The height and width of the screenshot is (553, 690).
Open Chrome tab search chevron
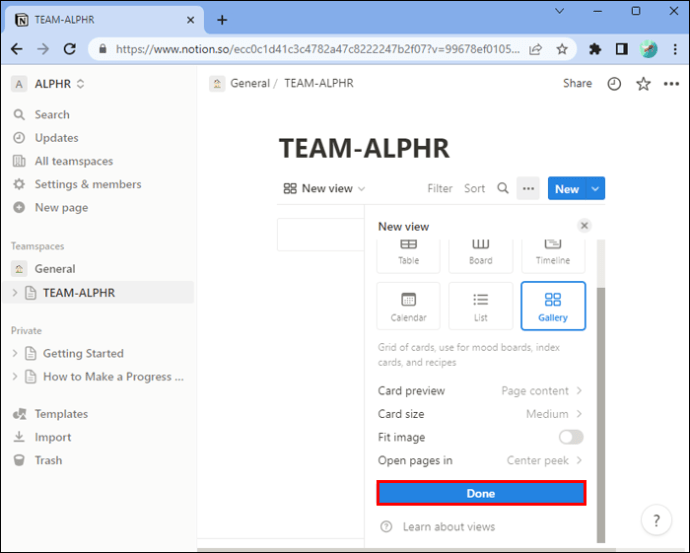(x=559, y=11)
